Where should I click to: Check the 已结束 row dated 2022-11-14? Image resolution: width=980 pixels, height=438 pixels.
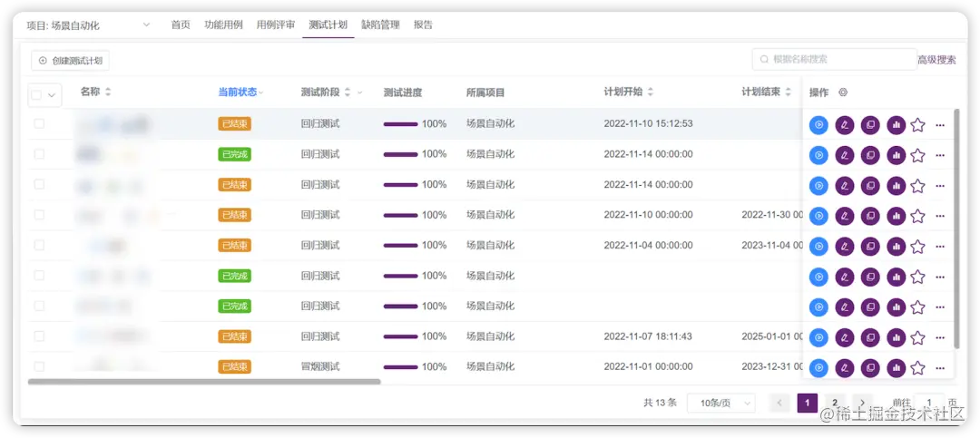pos(39,184)
